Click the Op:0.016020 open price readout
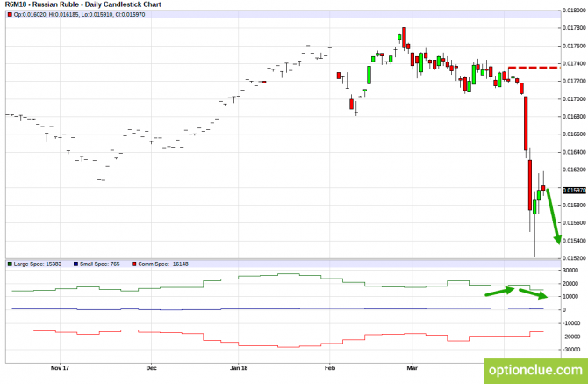The height and width of the screenshot is (384, 588). click(31, 15)
